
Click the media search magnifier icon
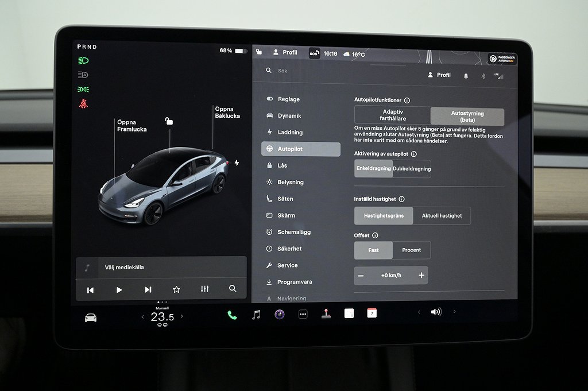pyautogui.click(x=233, y=289)
